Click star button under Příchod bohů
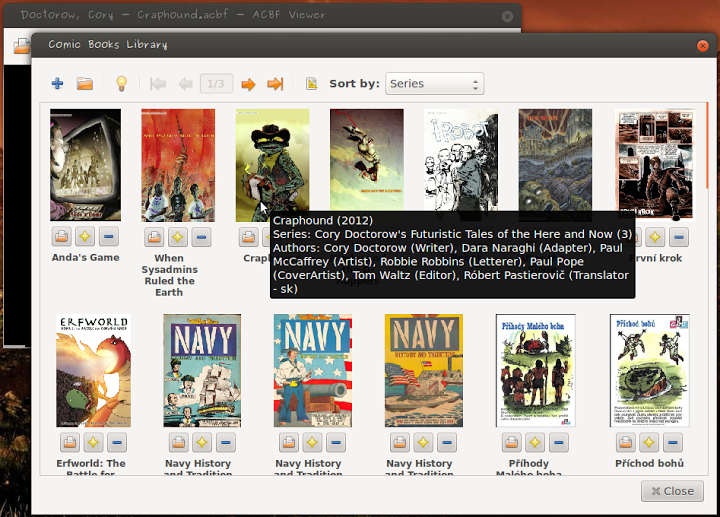This screenshot has height=517, width=720. [x=649, y=443]
